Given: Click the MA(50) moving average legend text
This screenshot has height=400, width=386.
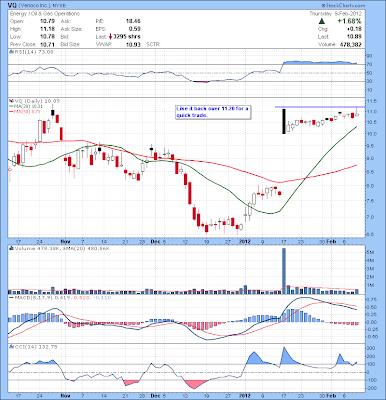Looking at the screenshot, I should [26, 112].
